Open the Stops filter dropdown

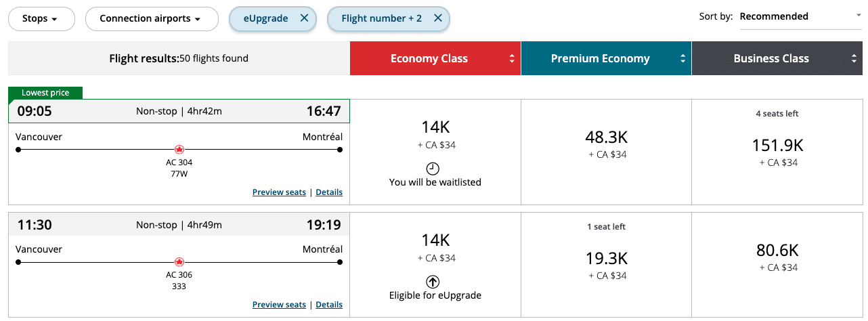click(x=41, y=19)
